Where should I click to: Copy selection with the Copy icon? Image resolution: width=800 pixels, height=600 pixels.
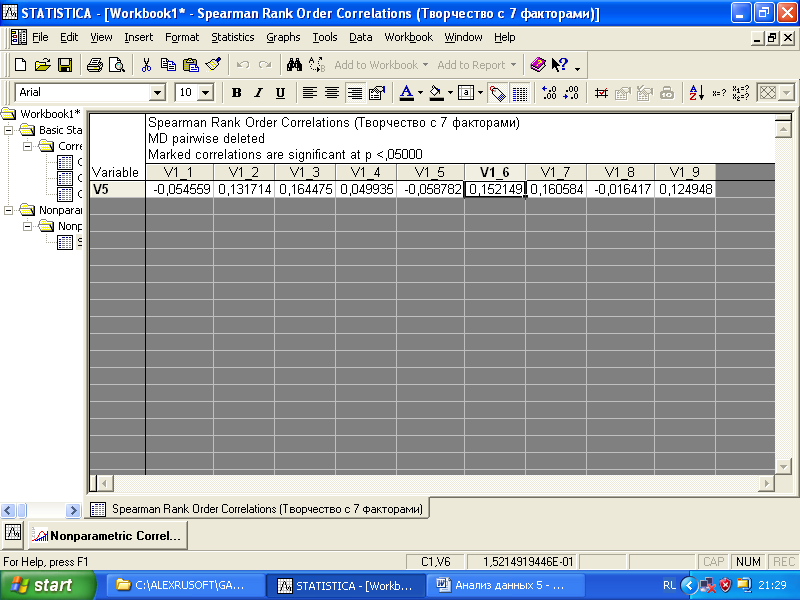pyautogui.click(x=168, y=65)
